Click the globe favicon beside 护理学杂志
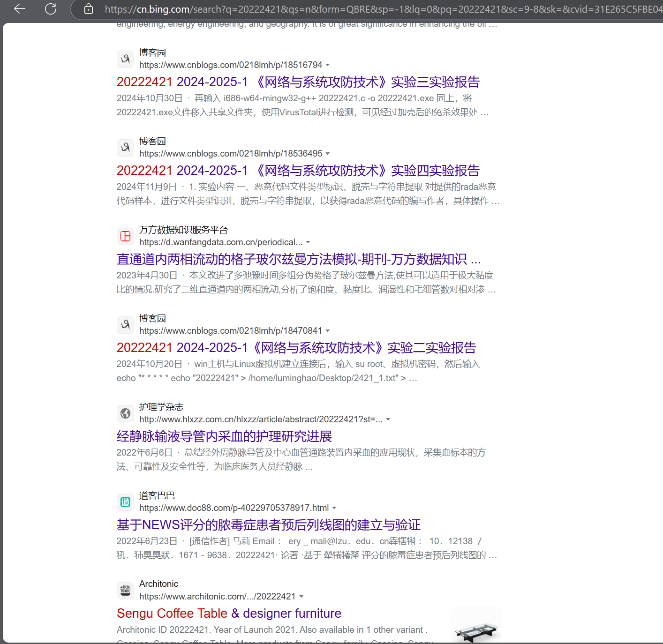Image resolution: width=663 pixels, height=644 pixels. point(125,413)
